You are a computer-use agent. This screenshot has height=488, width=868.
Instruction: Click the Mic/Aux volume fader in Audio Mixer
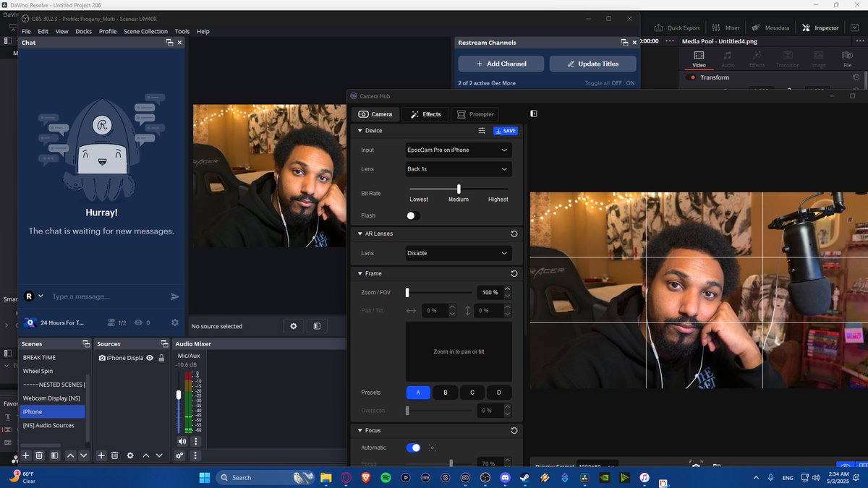coord(179,395)
